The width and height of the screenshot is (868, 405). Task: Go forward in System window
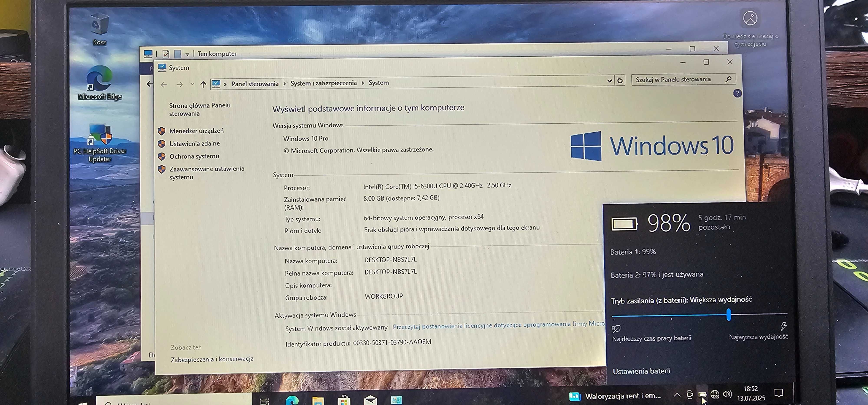[x=180, y=85]
